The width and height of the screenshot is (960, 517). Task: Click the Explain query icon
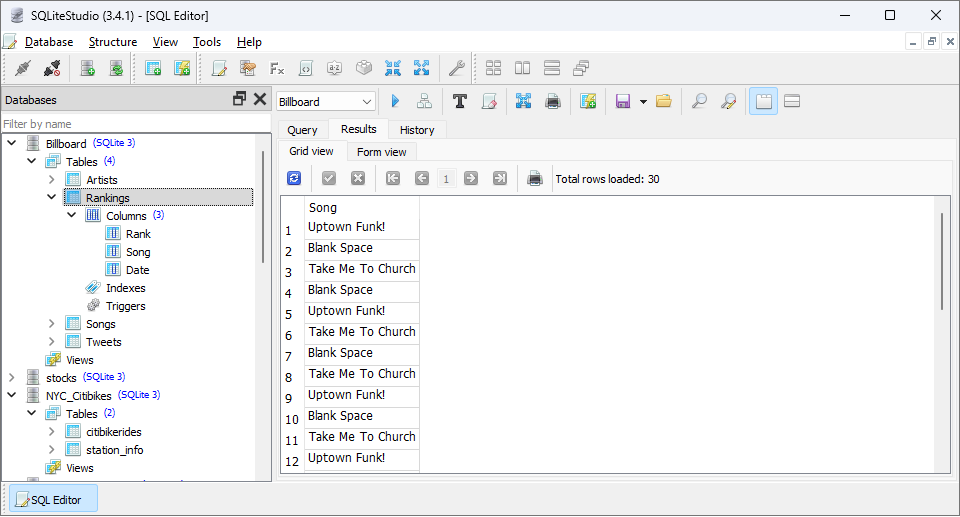(x=424, y=101)
